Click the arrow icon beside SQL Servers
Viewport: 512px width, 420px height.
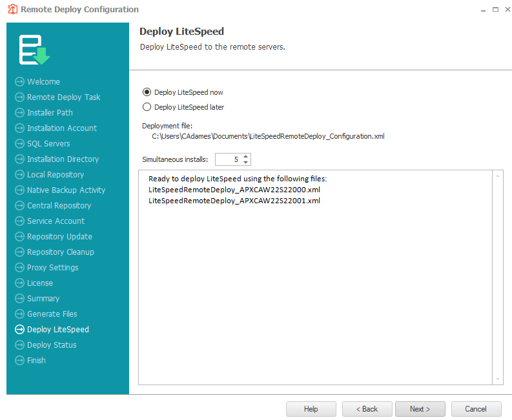[19, 144]
